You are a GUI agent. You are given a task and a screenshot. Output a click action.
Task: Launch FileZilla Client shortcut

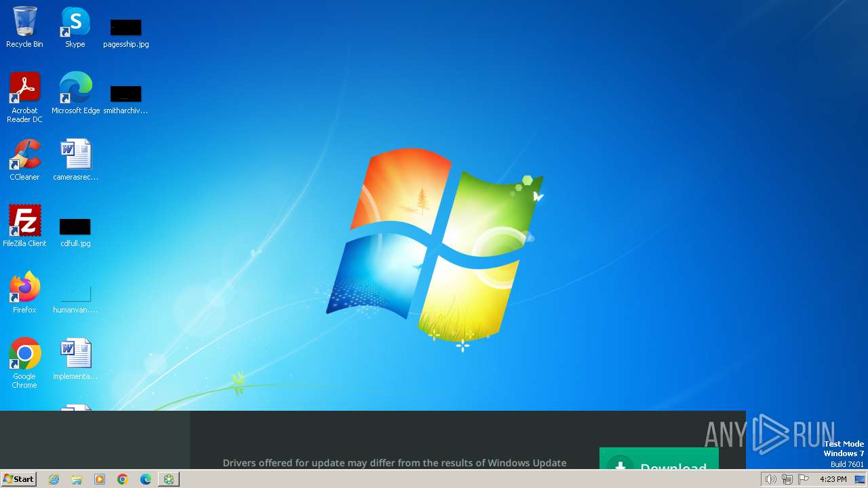coord(24,226)
